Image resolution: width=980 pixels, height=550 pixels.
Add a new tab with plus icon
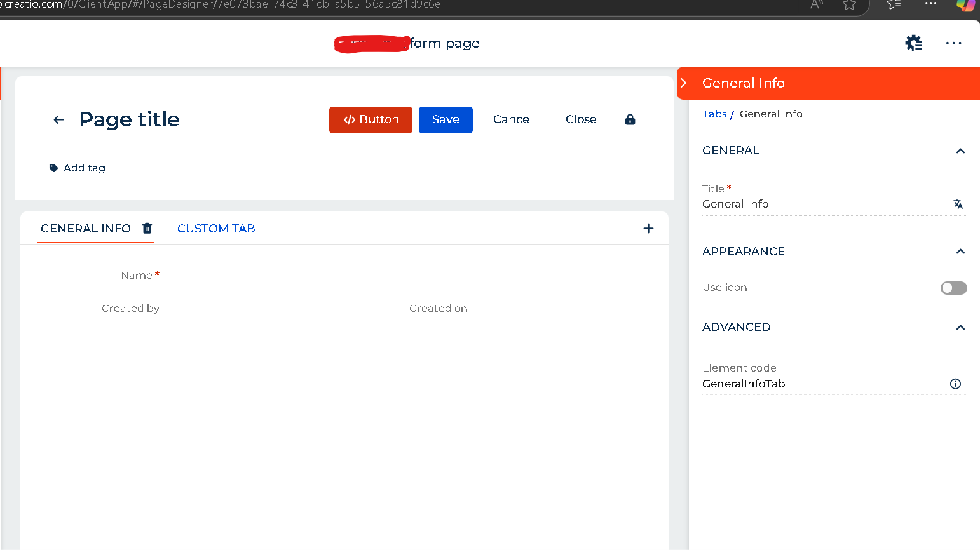[x=648, y=228]
